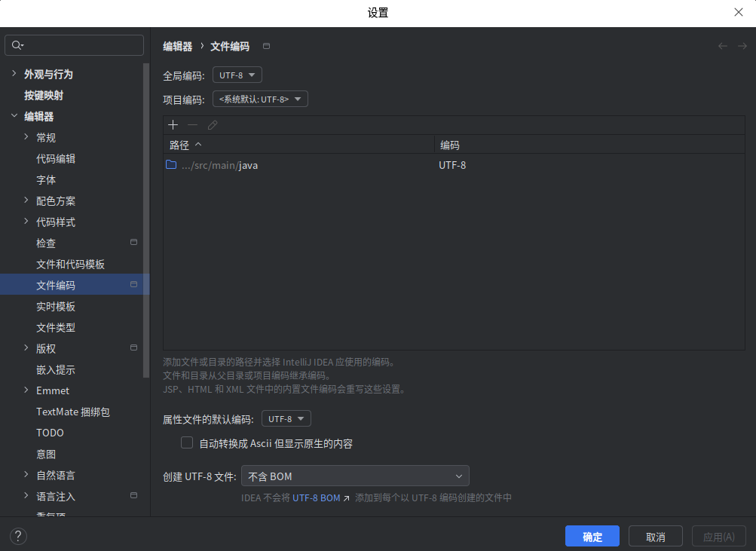Open 属性文件的默认编码 dropdown
Viewport: 756px width, 551px height.
tap(286, 418)
